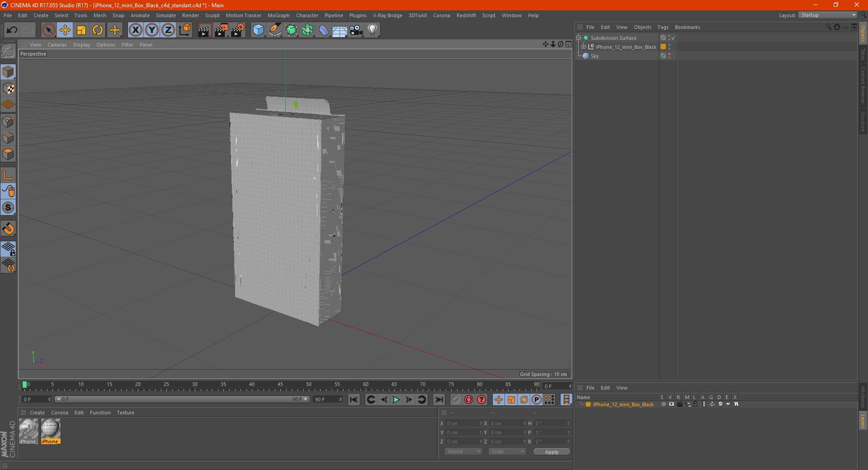Viewport: 868px width, 470px height.
Task: Enable the Axis tool
Action: click(x=8, y=175)
